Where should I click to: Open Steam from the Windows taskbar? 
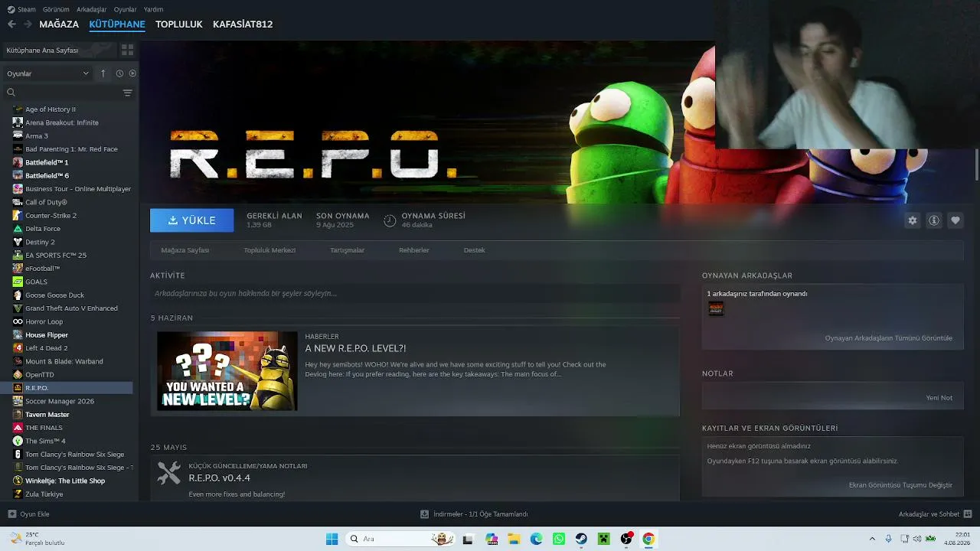tap(581, 539)
